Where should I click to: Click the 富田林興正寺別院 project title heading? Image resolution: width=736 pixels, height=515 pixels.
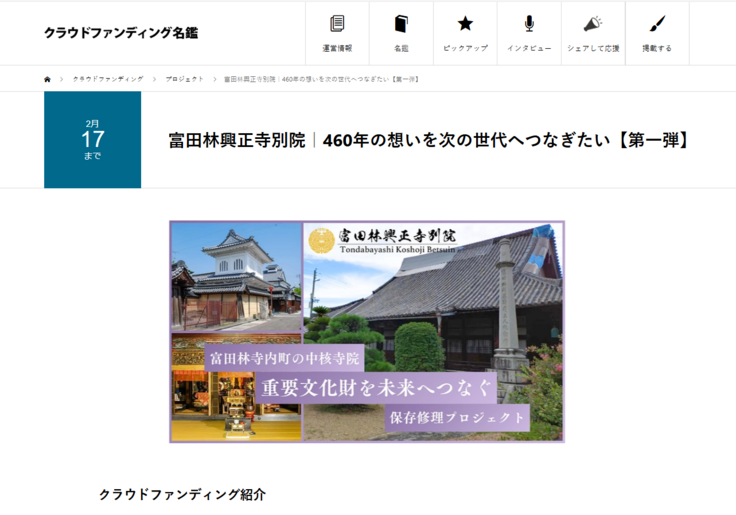coord(429,140)
